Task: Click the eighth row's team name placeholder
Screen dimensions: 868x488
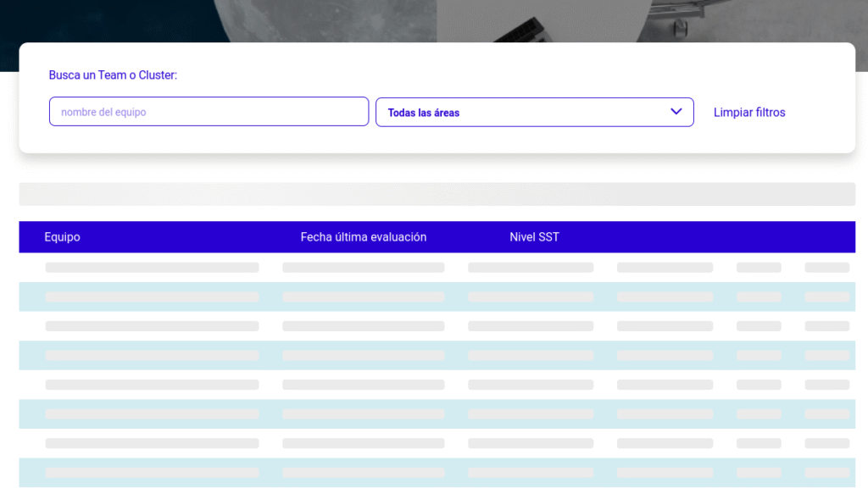Action: pos(152,473)
